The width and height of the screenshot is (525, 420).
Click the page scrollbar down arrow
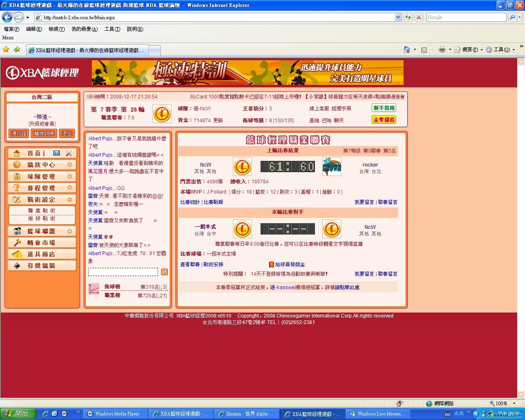coord(521,395)
